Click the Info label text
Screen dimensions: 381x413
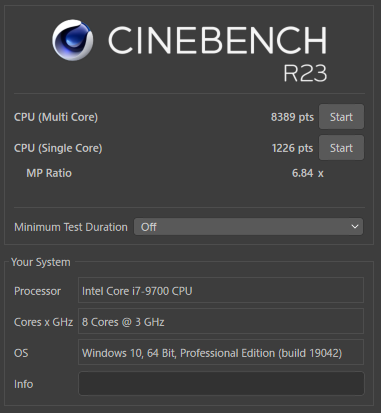pos(23,384)
